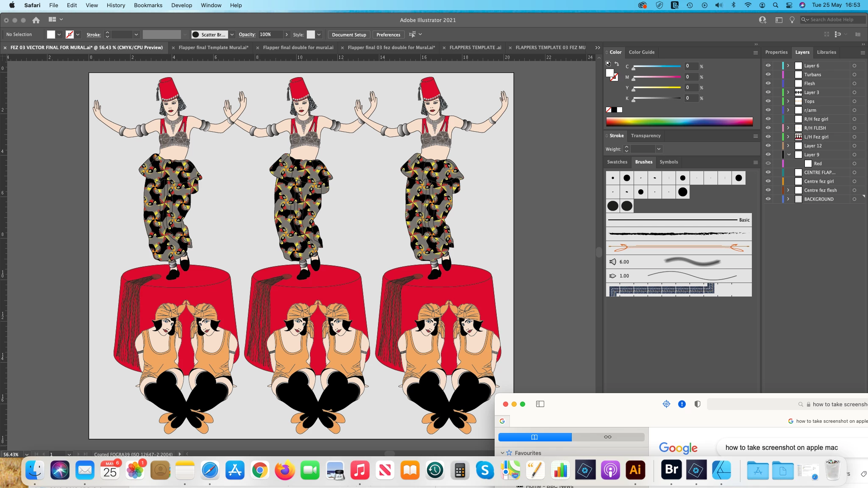
Task: Click the lightbulb Discover icon
Action: (792, 20)
